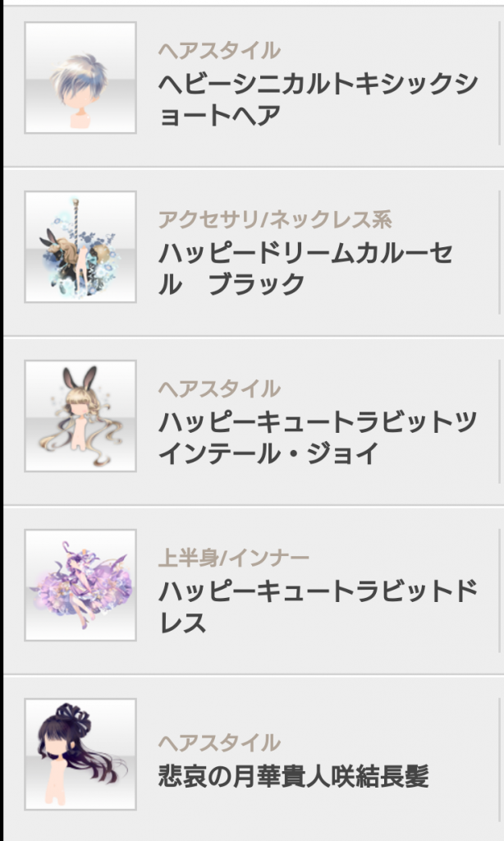The image size is (504, 841).
Task: Open 悲哀の月華貴人咲結長髪 item title
Action: pyautogui.click(x=293, y=776)
